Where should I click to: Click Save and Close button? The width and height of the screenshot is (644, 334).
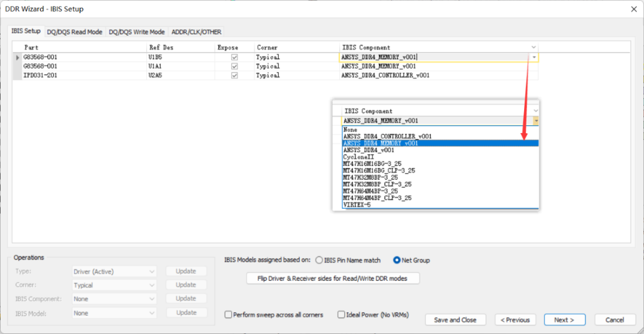coord(455,320)
